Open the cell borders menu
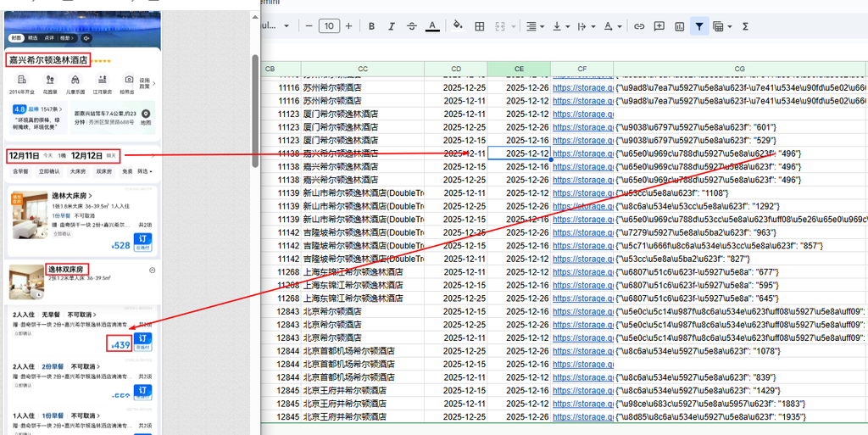The height and width of the screenshot is (435, 868). (x=480, y=26)
